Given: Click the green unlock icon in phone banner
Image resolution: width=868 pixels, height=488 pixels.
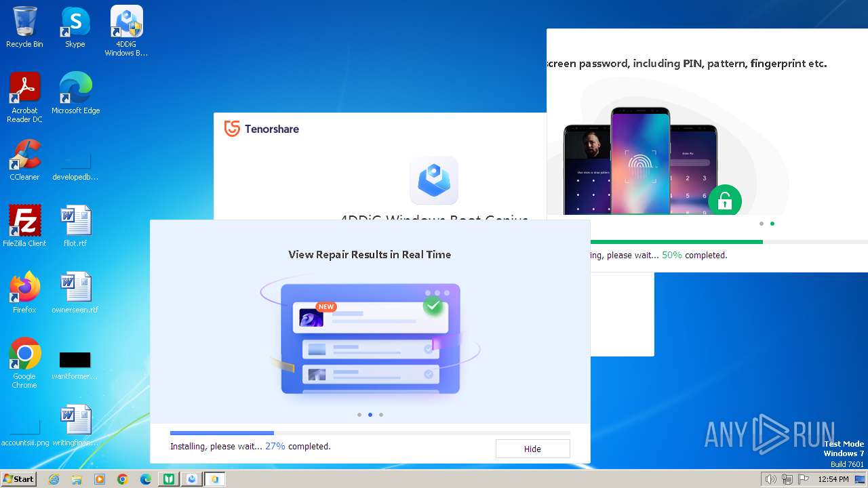Looking at the screenshot, I should coord(725,201).
